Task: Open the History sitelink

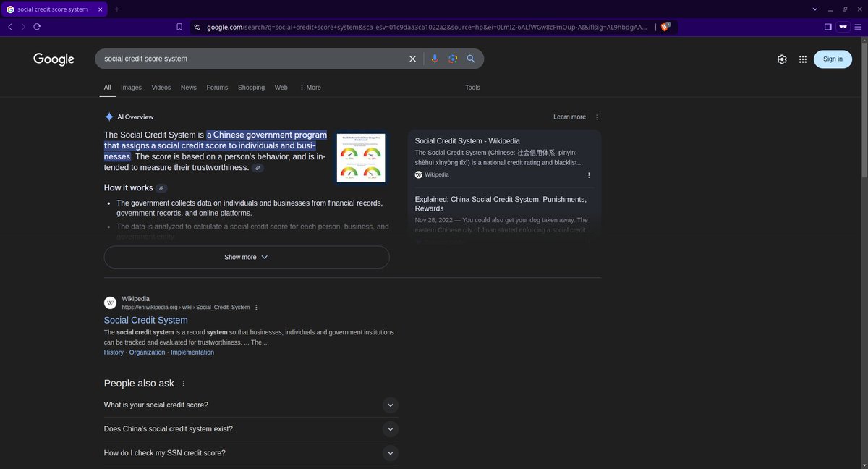Action: [x=114, y=352]
